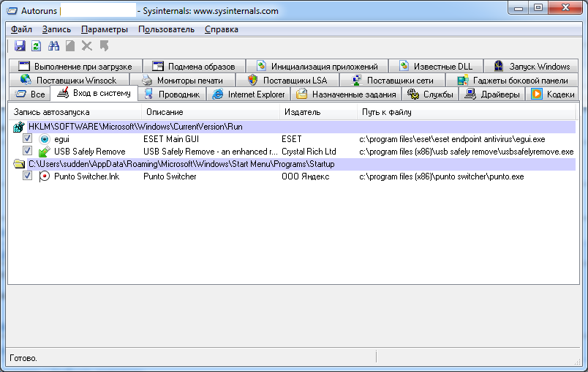Click the Punto Switcher.lnk entry icon

click(x=45, y=176)
